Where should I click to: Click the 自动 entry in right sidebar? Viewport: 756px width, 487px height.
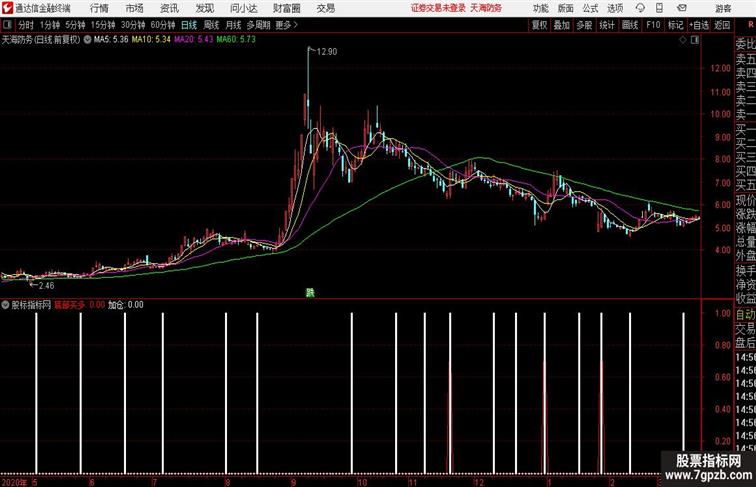pyautogui.click(x=745, y=314)
